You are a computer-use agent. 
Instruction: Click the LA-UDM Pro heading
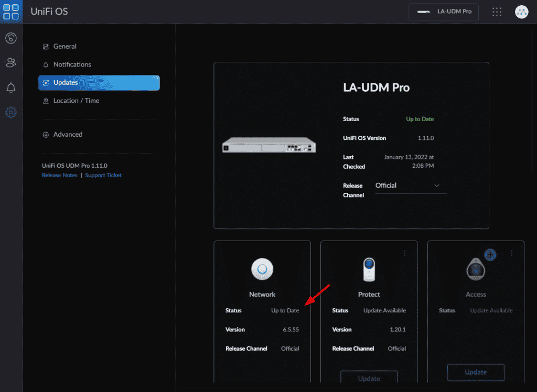[377, 88]
